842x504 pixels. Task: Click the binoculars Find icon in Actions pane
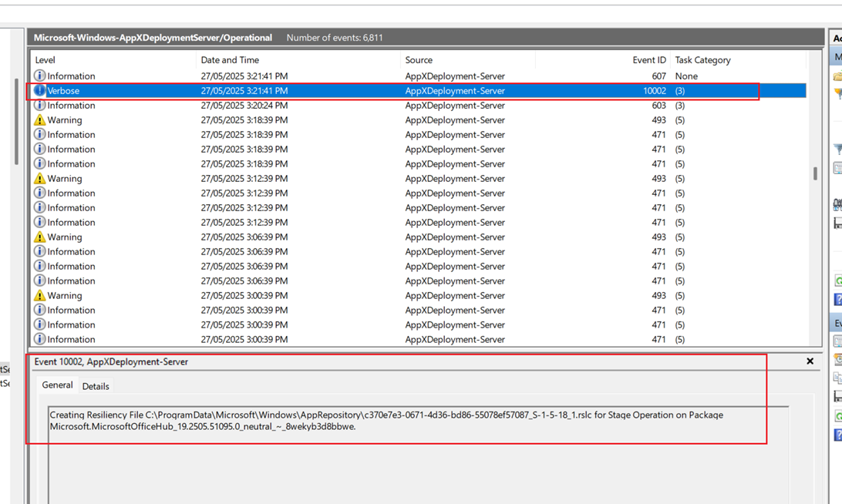(x=837, y=204)
